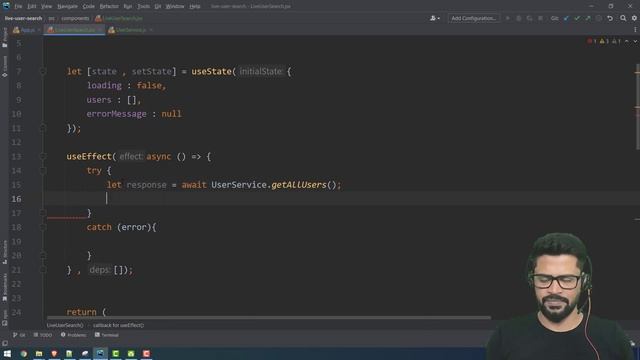
Task: Click LiveUserSearch() in structure breadcrumb
Action: [x=65, y=325]
